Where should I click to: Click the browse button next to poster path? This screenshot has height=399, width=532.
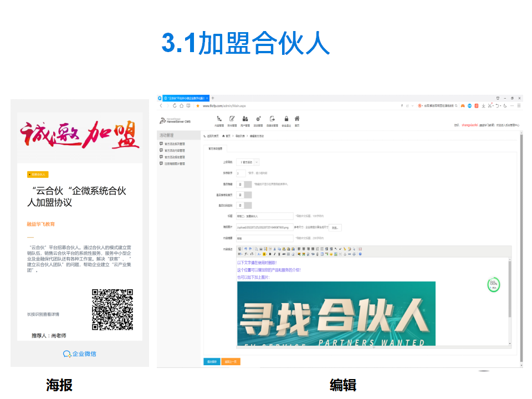point(335,228)
